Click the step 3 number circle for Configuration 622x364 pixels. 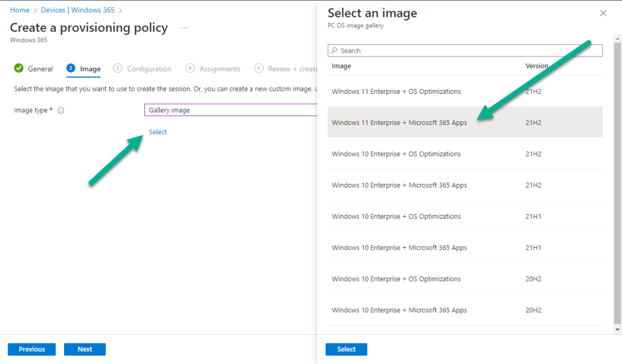pos(118,68)
